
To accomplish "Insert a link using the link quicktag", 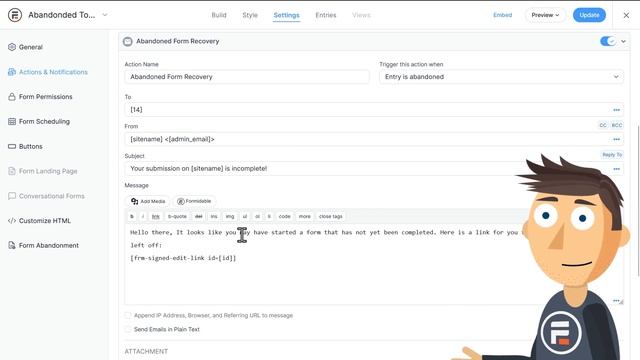I will tap(156, 216).
